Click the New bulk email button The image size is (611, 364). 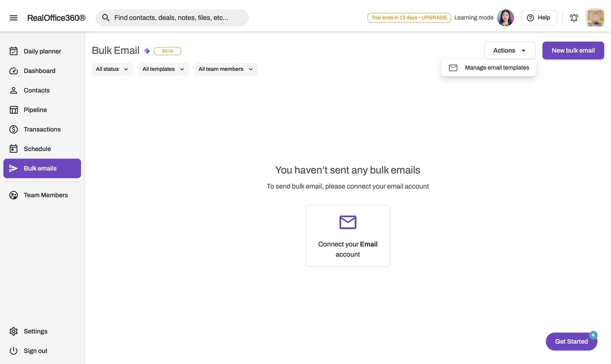point(573,51)
